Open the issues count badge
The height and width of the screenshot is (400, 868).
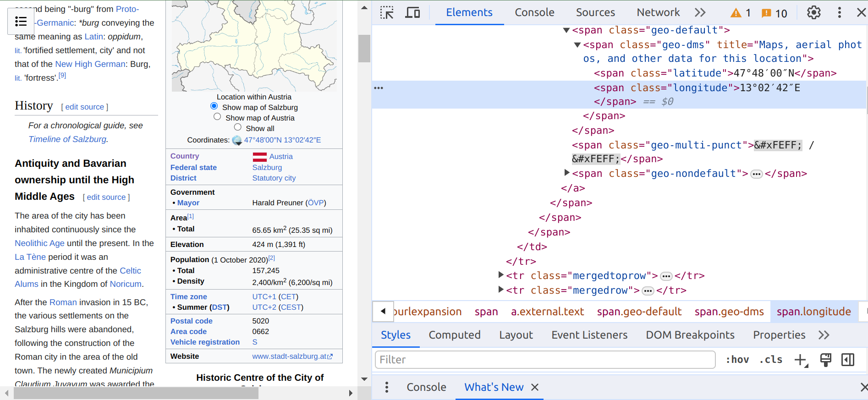tap(775, 13)
